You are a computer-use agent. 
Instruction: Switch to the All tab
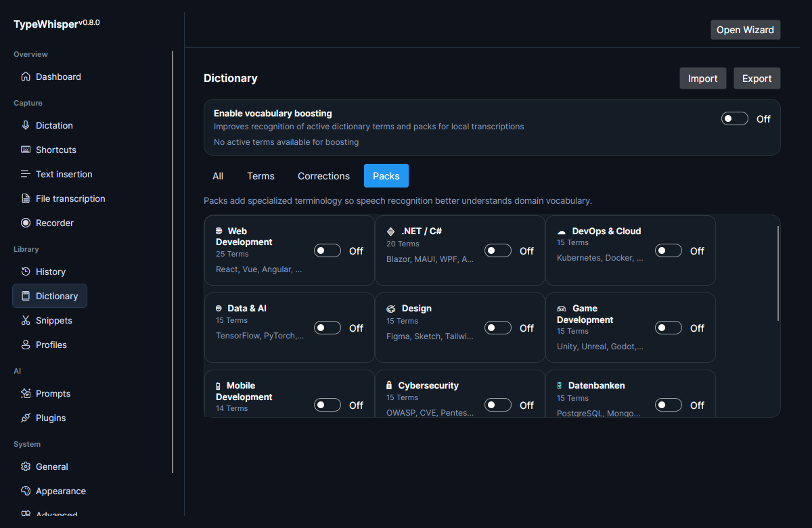218,176
